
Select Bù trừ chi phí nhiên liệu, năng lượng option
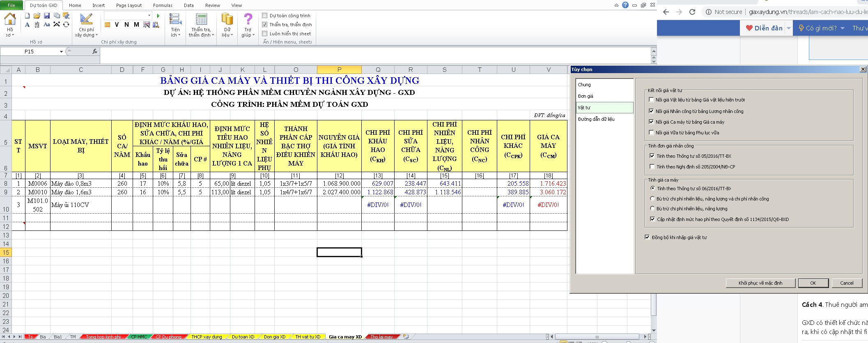coord(652,209)
